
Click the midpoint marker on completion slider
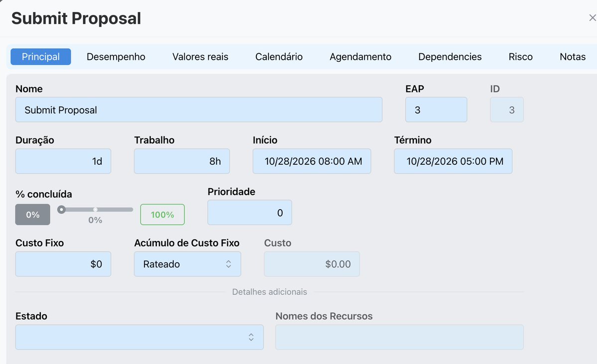click(95, 210)
